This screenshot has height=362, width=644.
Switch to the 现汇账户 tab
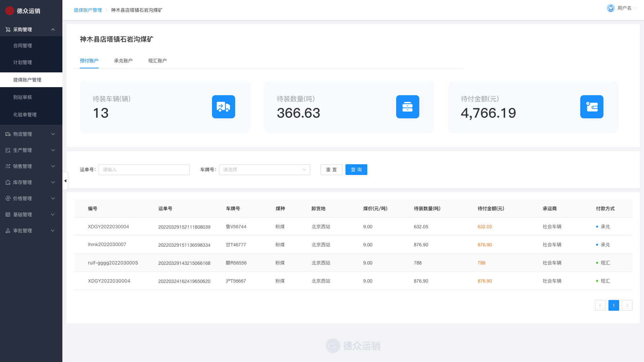tap(157, 61)
